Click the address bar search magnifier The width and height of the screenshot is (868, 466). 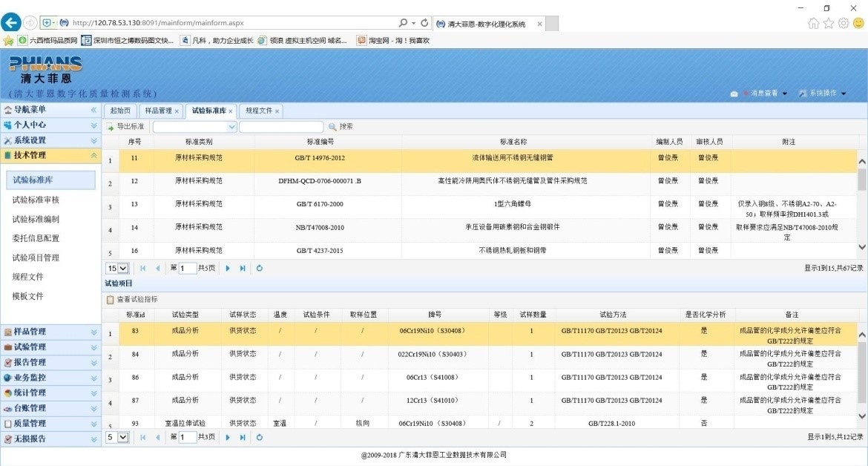[x=403, y=23]
